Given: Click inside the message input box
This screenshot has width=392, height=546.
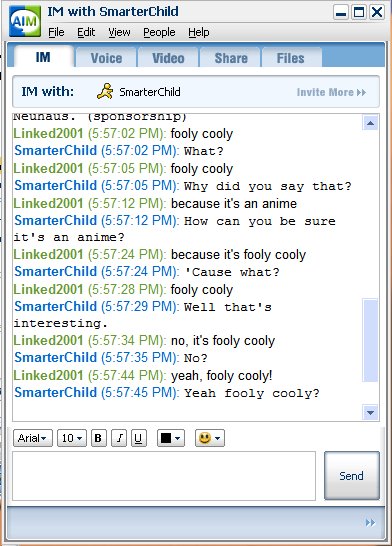Looking at the screenshot, I should tap(164, 476).
